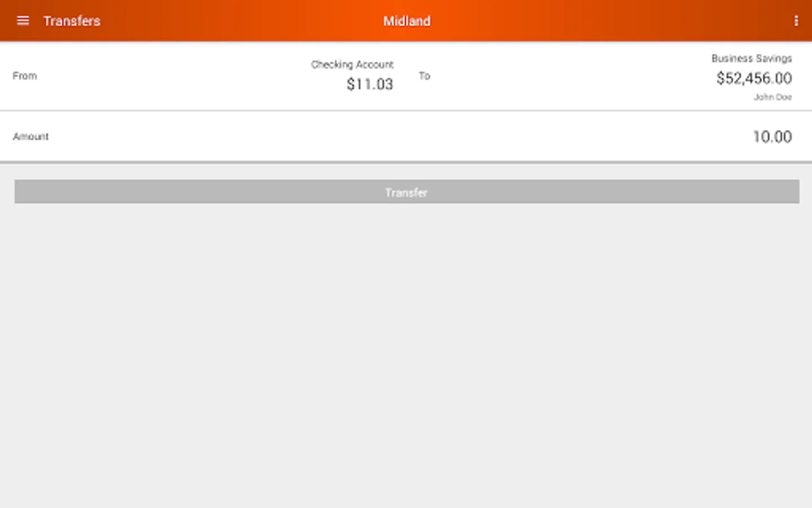Click the Amount field label
This screenshot has height=508, width=812.
pos(31,137)
